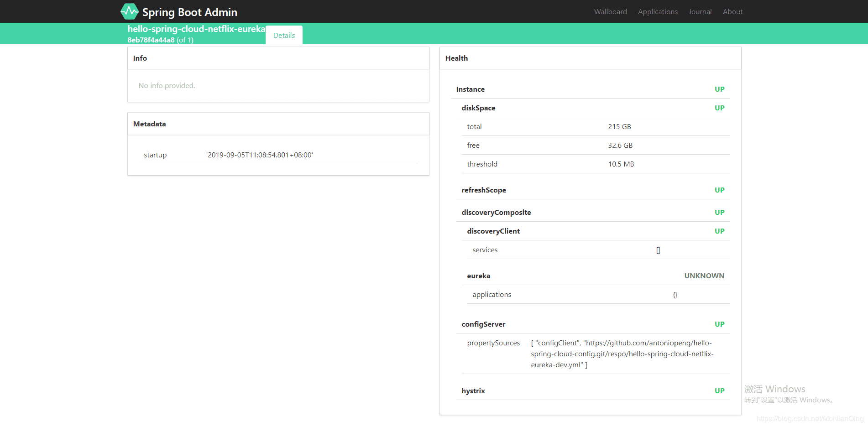Screen dimensions: 868x427
Task: Click the diskSpace UP status badge
Action: click(x=719, y=108)
